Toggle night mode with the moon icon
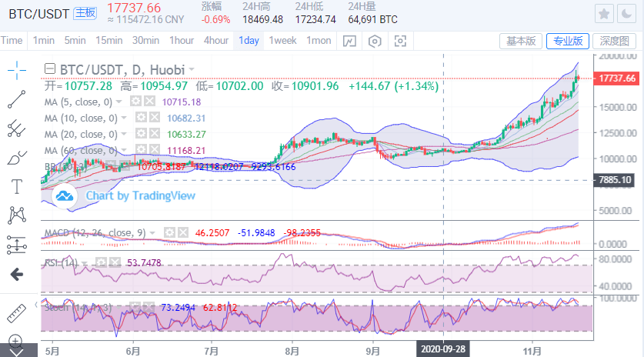Screen dimensions: 644x357 tap(628, 14)
